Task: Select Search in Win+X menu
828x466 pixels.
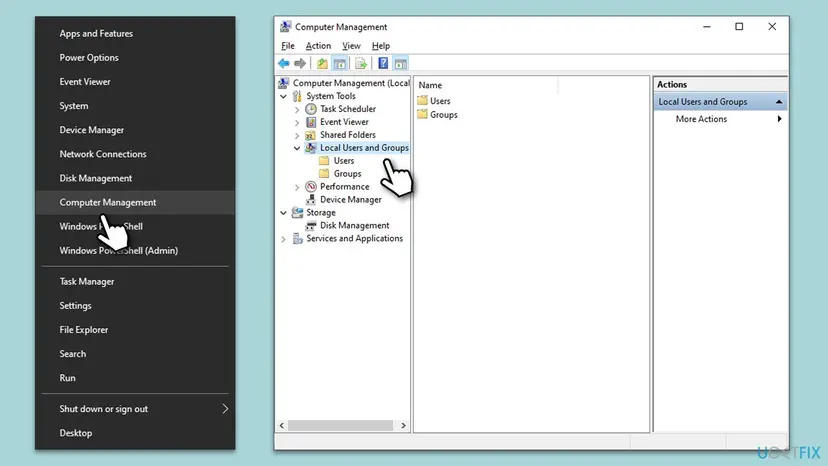Action: [135, 354]
